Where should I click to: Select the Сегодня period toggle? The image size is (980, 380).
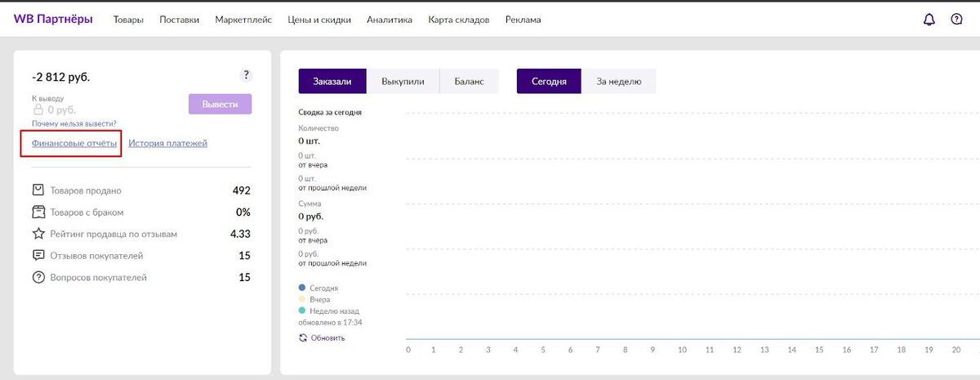[549, 82]
